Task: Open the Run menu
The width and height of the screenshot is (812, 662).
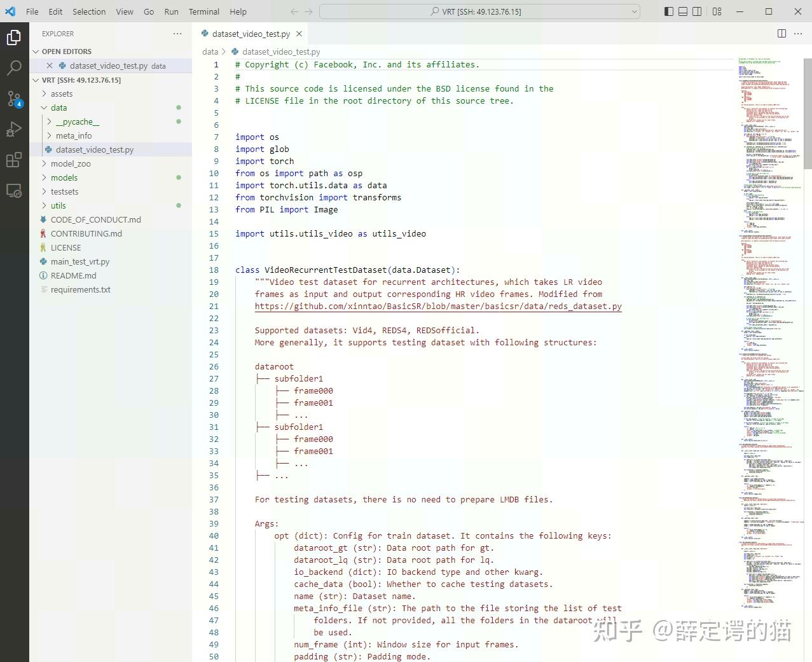Action: [x=171, y=11]
